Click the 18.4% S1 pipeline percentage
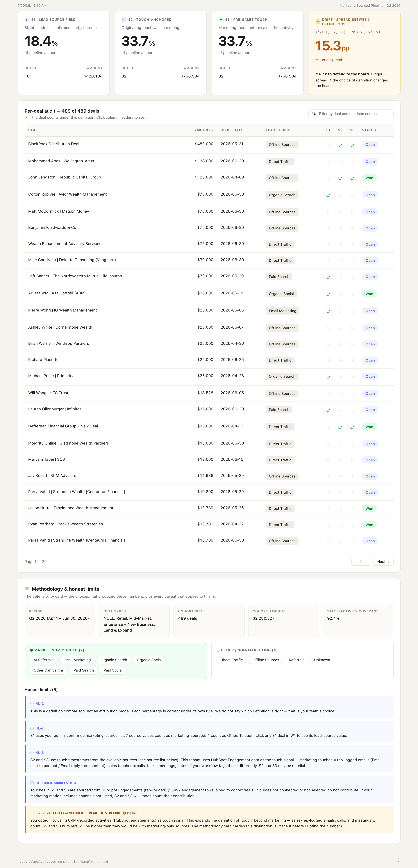Image resolution: width=418 pixels, height=868 pixels. coord(41,41)
